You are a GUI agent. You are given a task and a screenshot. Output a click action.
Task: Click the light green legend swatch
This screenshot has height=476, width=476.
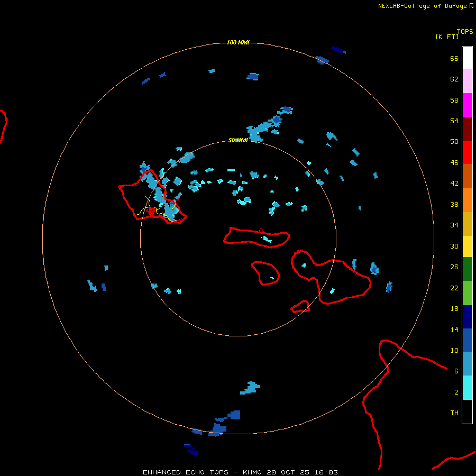click(x=467, y=293)
